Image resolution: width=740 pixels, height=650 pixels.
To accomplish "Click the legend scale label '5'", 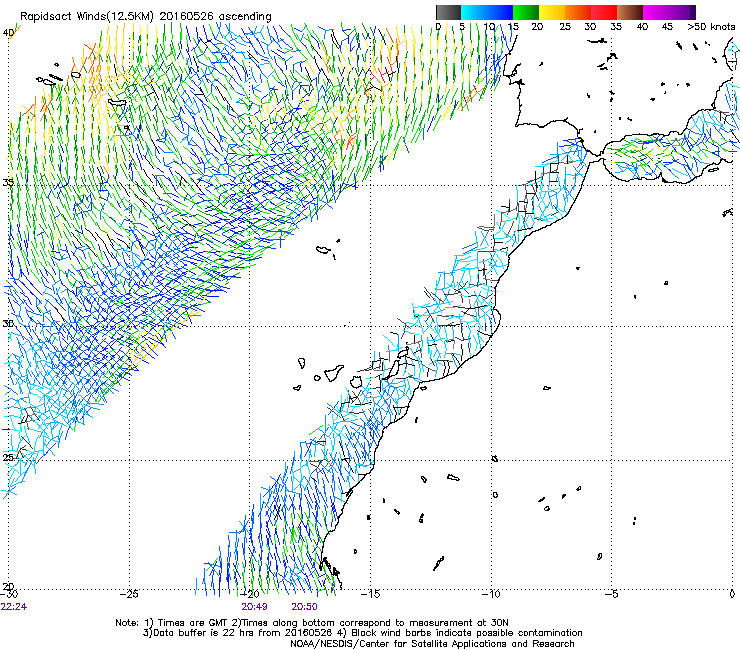I will [x=462, y=26].
